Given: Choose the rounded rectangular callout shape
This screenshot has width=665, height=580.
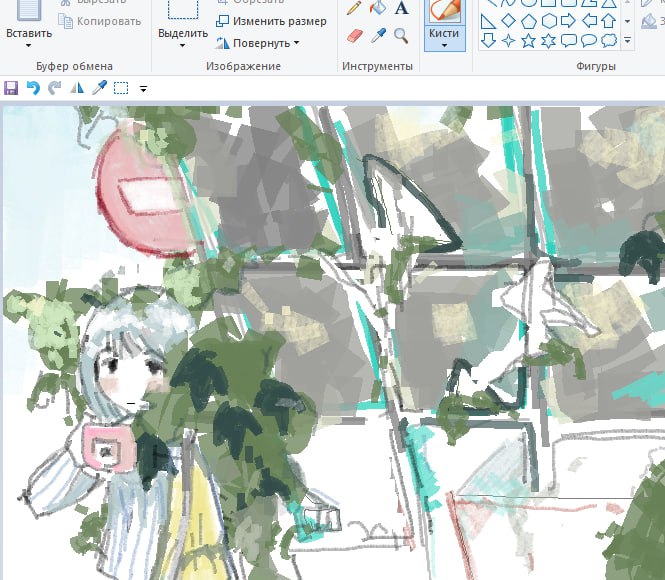Looking at the screenshot, I should (569, 41).
